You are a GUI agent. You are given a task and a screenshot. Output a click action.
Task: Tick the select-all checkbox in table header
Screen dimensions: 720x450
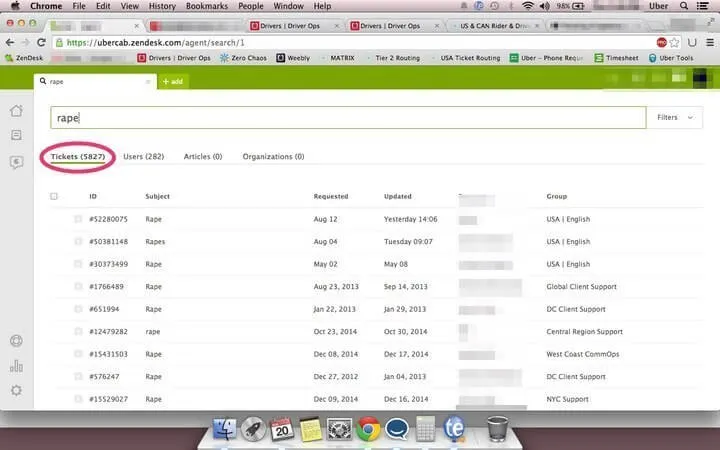[54, 196]
